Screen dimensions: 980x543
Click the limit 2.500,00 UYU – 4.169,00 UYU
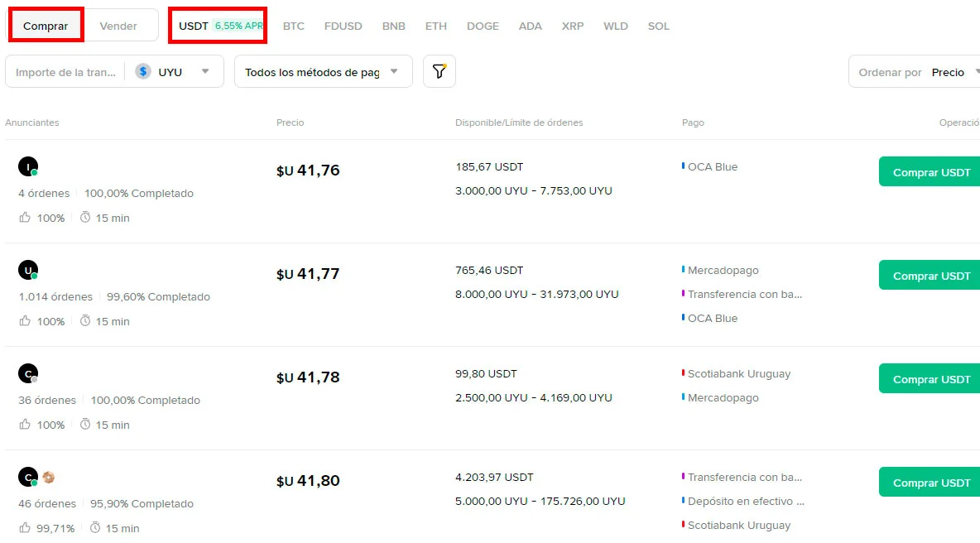pyautogui.click(x=534, y=397)
